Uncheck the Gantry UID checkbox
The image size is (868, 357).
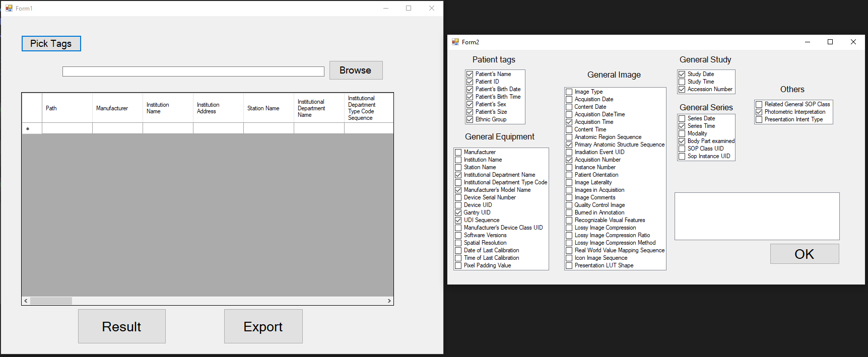458,212
